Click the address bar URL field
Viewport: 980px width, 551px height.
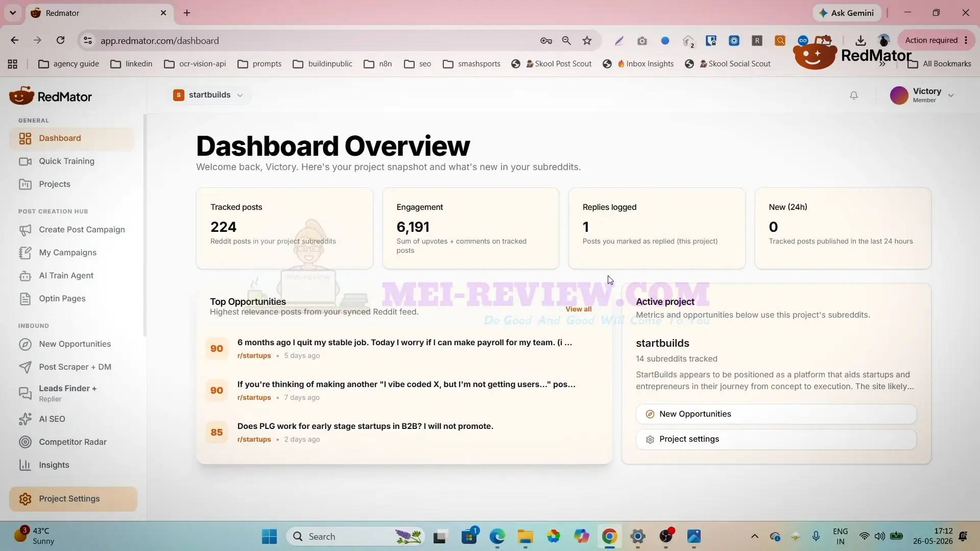coord(312,40)
